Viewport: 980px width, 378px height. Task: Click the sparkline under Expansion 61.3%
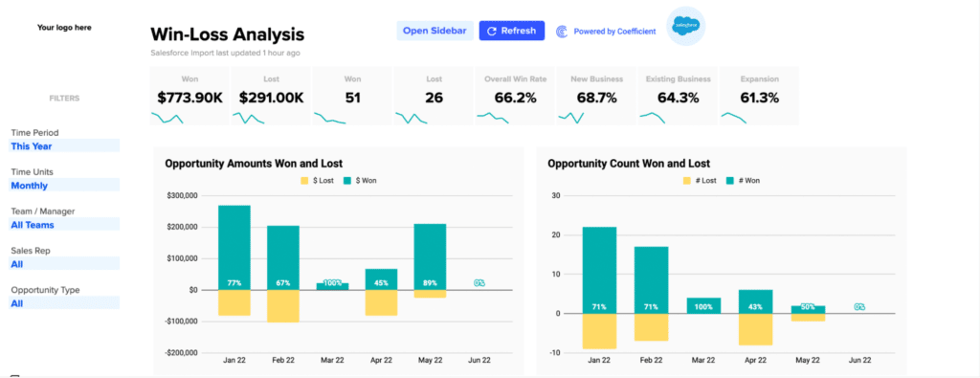(x=734, y=118)
